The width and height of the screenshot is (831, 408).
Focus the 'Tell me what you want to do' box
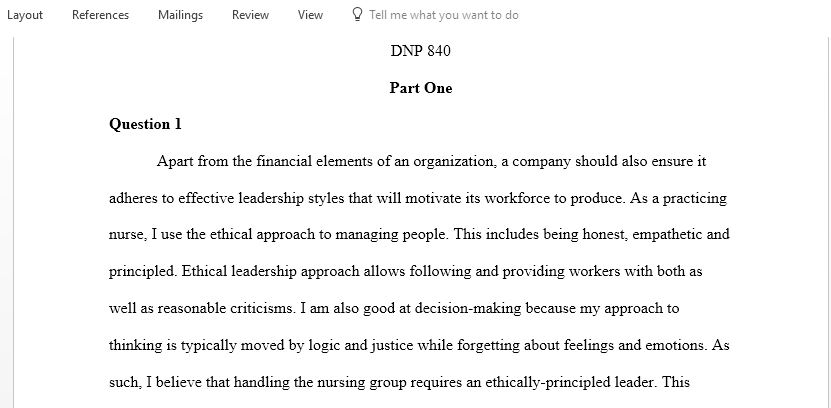pyautogui.click(x=444, y=15)
